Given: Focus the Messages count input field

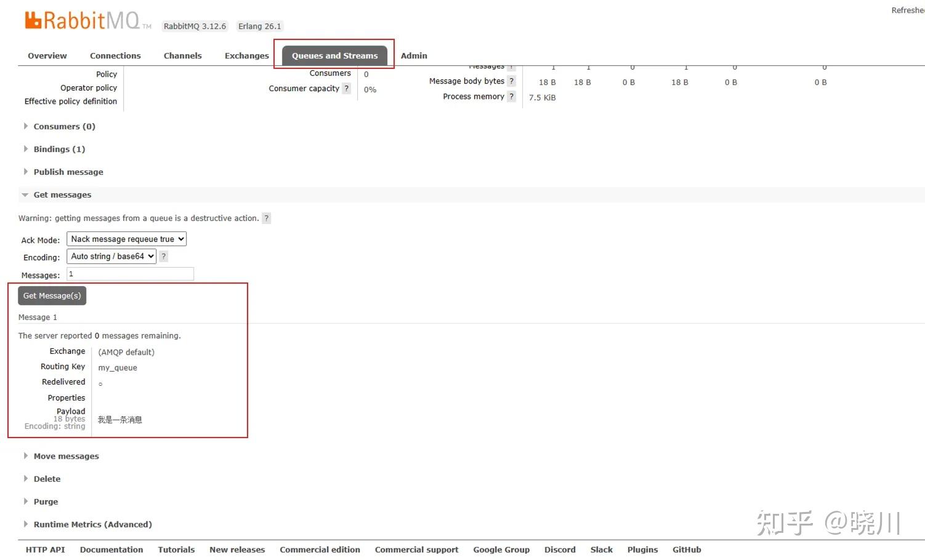Looking at the screenshot, I should click(130, 274).
